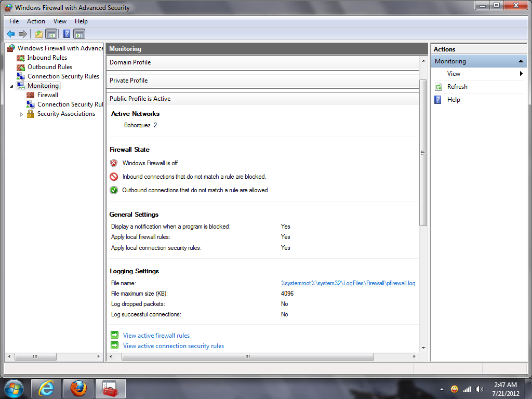This screenshot has height=399, width=532.
Task: Open the View submenu in Actions pane
Action: [454, 74]
